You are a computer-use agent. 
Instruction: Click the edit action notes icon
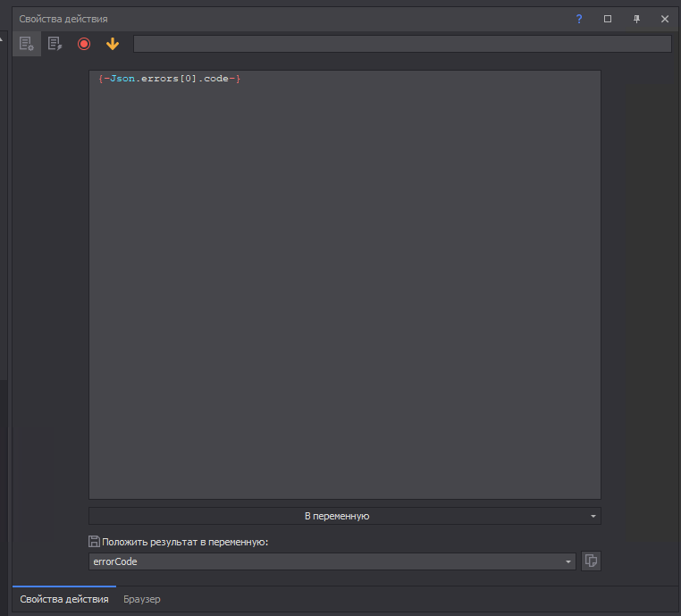pos(55,44)
